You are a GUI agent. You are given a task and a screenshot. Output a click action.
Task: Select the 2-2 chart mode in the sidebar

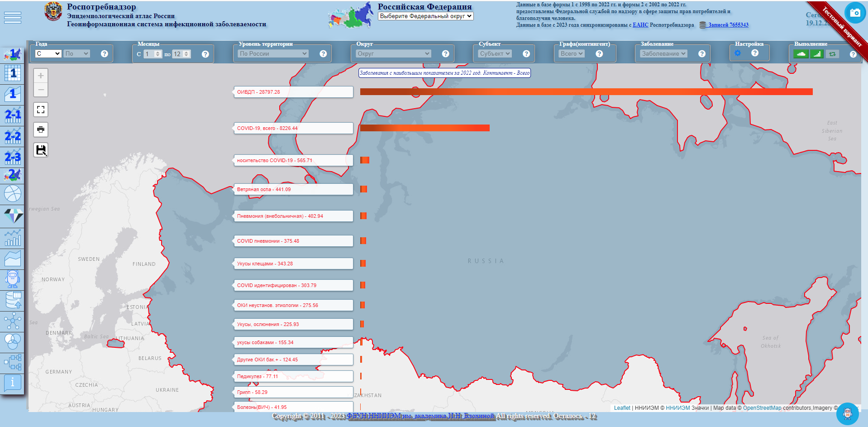13,136
